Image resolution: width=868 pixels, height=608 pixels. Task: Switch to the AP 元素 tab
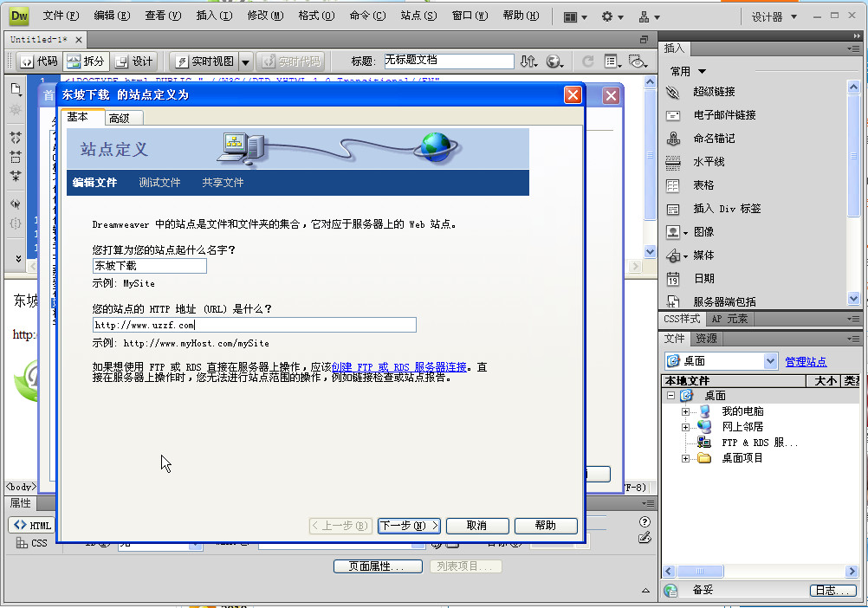pyautogui.click(x=729, y=319)
